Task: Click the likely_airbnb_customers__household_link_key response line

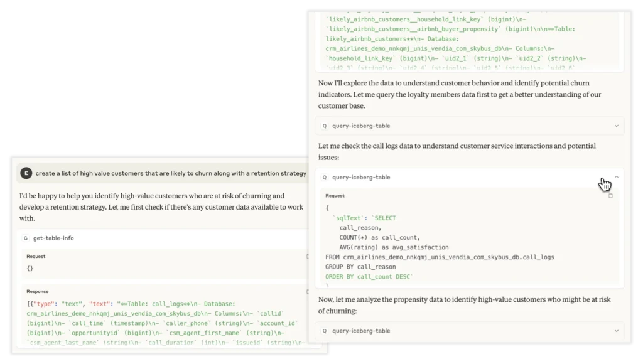Action: [426, 19]
